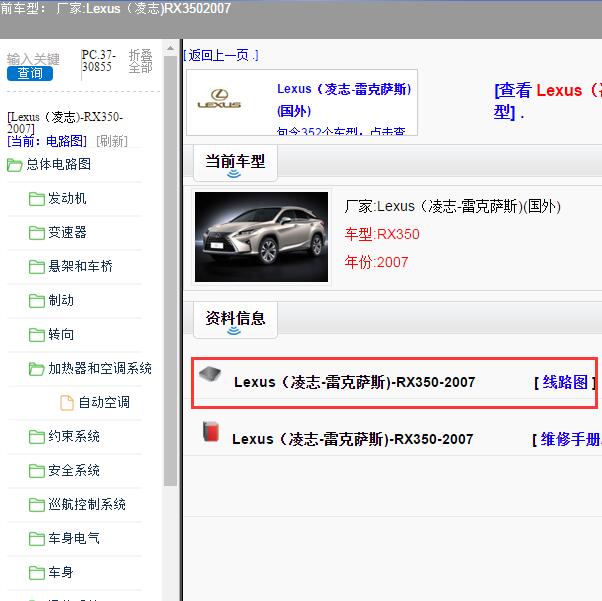Select 总体电路图 root tree item
602x601 pixels.
coord(58,164)
